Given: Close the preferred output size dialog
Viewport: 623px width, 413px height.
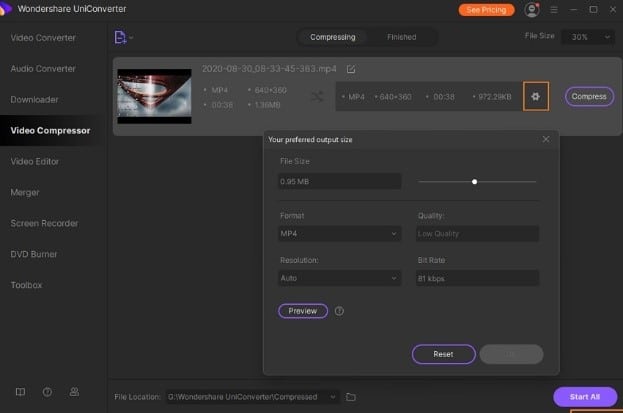Looking at the screenshot, I should (x=545, y=139).
